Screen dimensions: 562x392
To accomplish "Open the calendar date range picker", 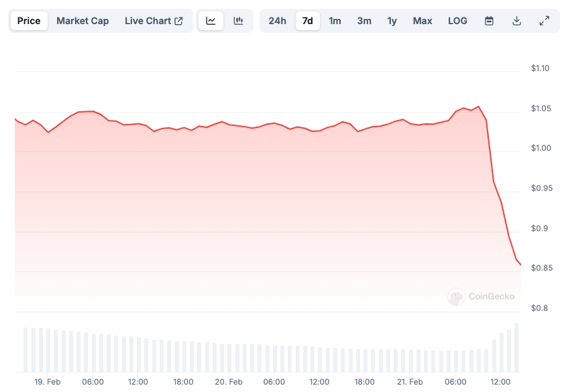I will (489, 21).
